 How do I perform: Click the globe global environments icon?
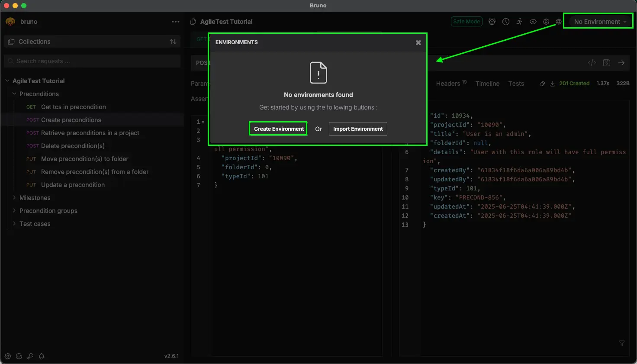point(559,22)
